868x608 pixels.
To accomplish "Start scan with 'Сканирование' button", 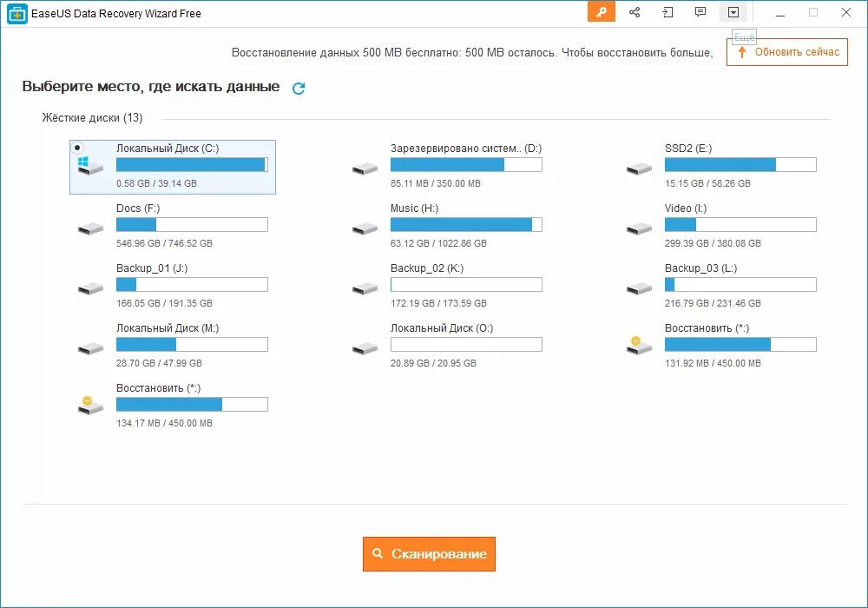I will pyautogui.click(x=429, y=554).
